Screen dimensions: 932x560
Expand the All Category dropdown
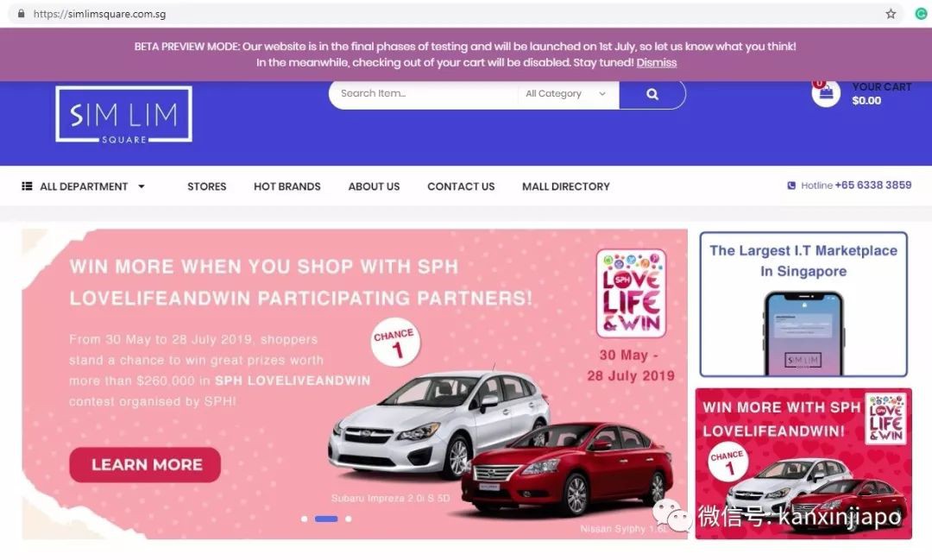[x=565, y=94]
